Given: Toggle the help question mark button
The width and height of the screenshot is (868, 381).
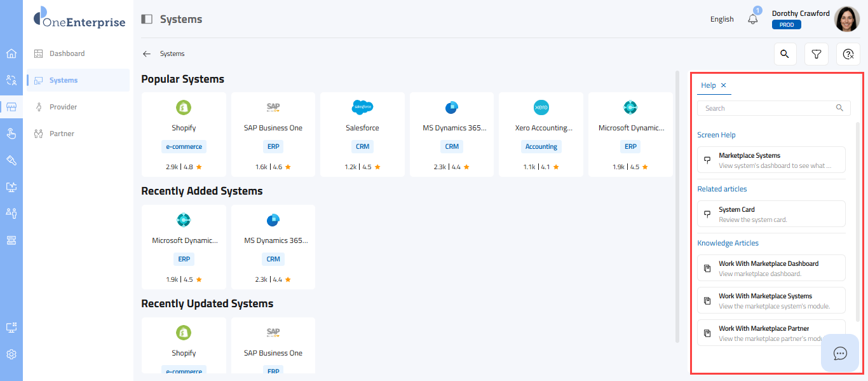Looking at the screenshot, I should (x=848, y=54).
